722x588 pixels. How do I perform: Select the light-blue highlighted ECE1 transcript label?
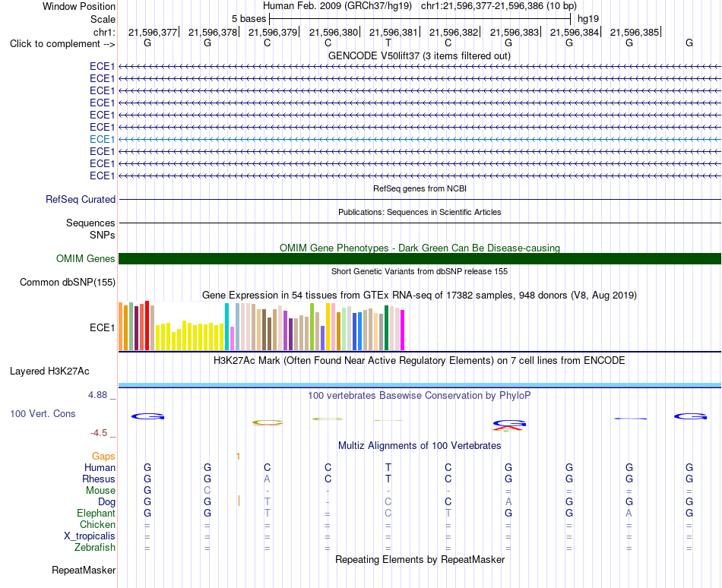(x=103, y=140)
